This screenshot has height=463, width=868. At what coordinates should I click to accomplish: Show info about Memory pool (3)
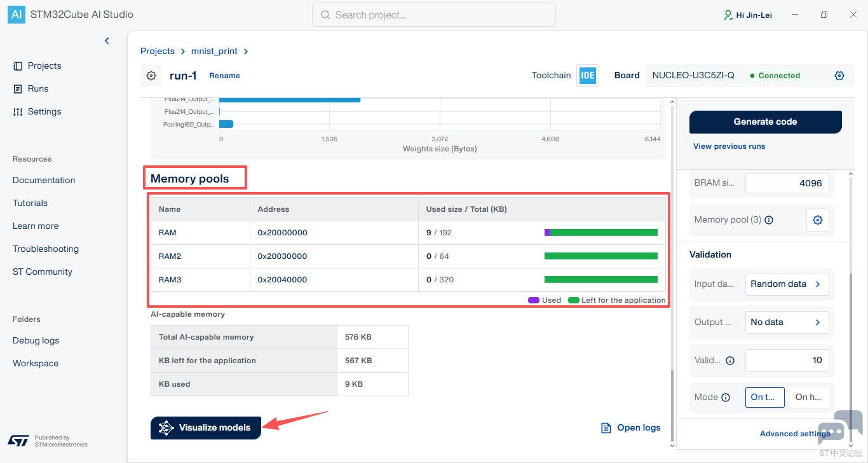769,220
